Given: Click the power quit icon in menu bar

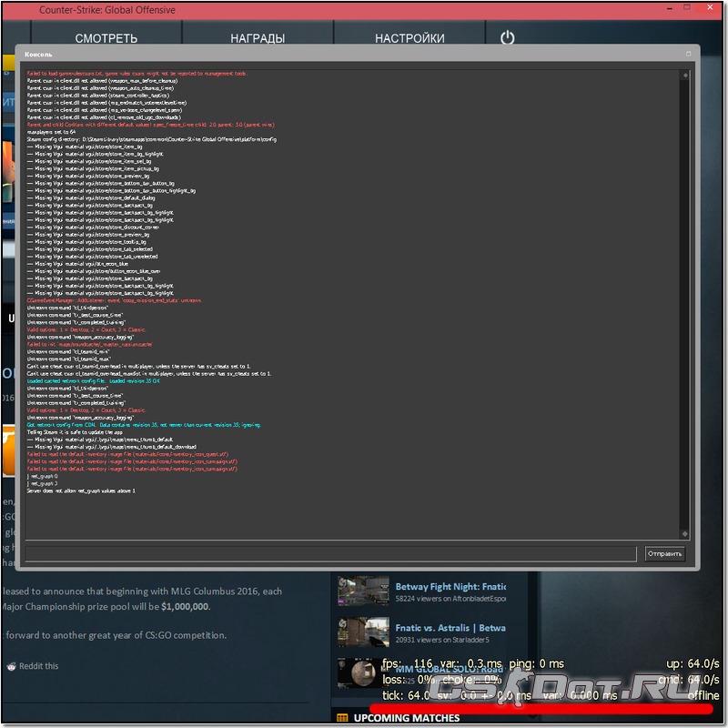Looking at the screenshot, I should tap(508, 37).
